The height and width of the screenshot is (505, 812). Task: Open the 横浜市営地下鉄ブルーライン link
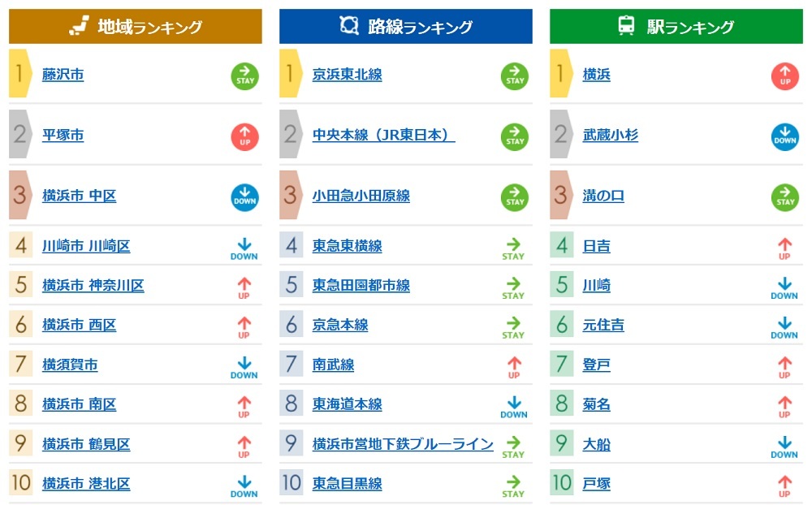coord(403,444)
